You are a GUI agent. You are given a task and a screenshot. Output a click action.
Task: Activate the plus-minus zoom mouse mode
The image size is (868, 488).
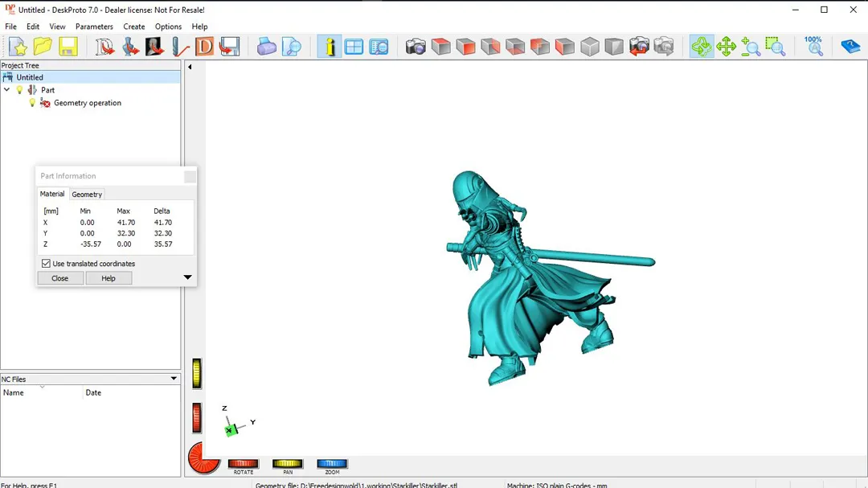[751, 47]
